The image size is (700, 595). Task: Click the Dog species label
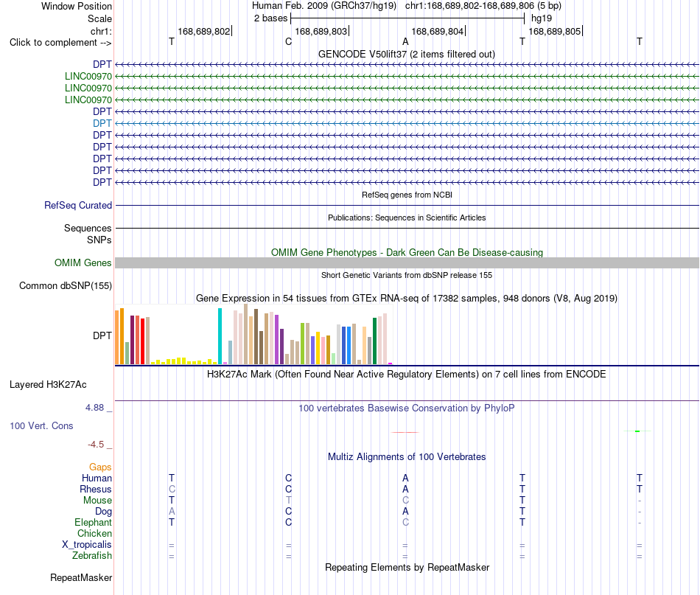[104, 512]
